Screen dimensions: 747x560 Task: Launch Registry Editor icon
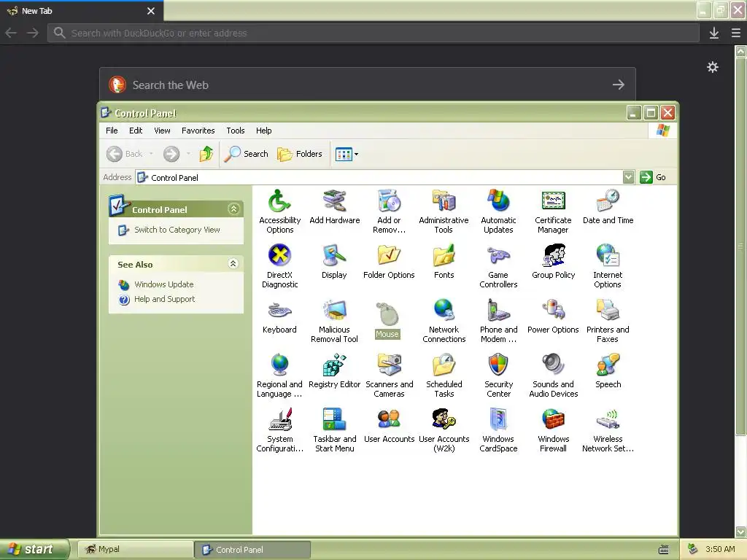point(334,371)
